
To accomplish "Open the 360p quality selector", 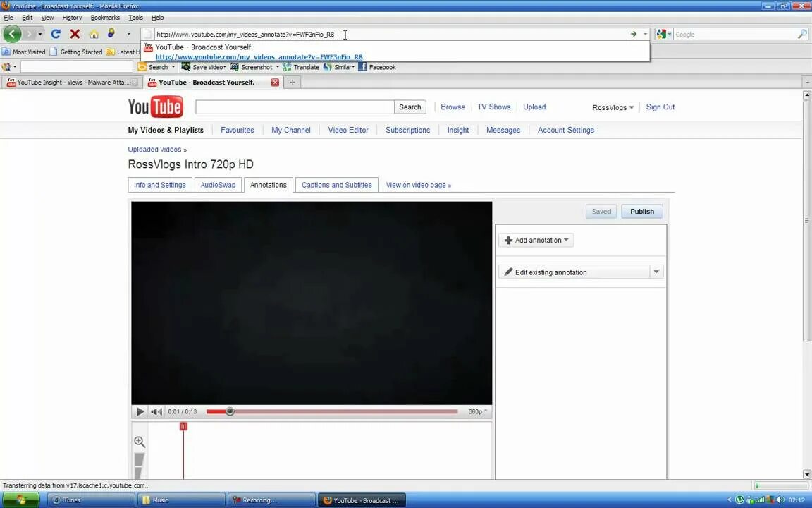I will tap(476, 411).
